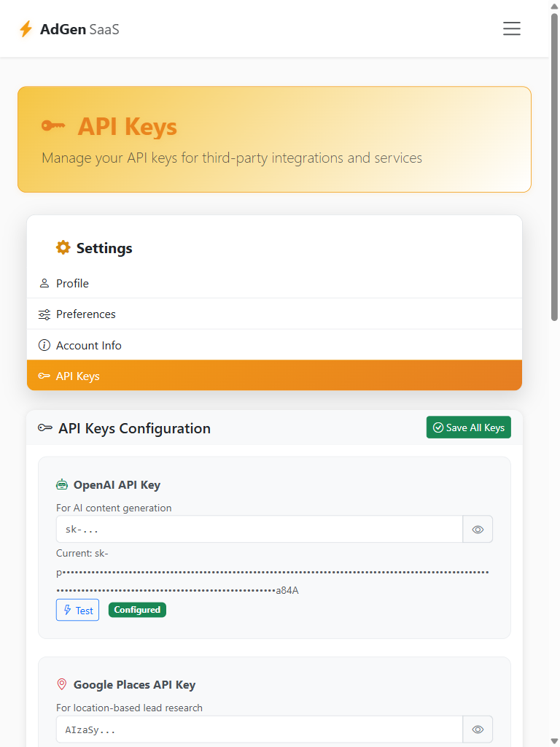Click the green Configured badge
Image resolution: width=560 pixels, height=747 pixels.
(x=137, y=610)
